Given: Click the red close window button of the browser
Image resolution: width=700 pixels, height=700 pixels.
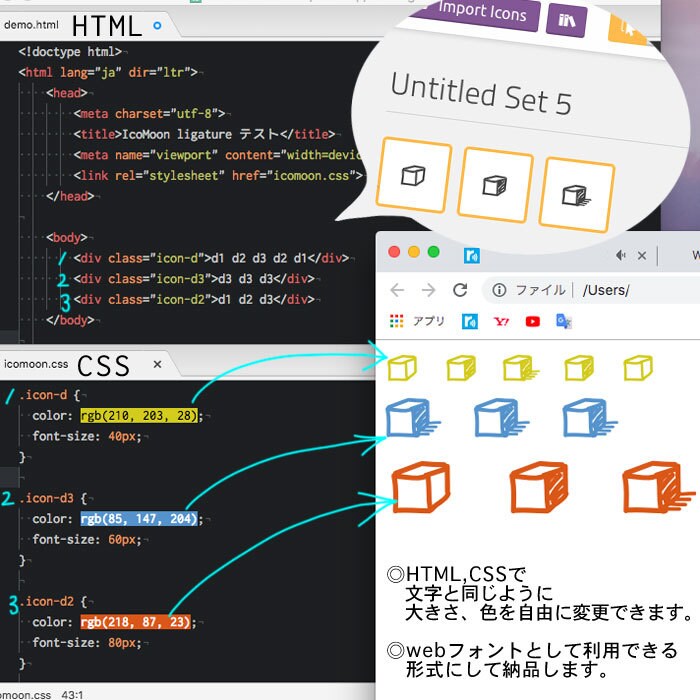Looking at the screenshot, I should coord(394,252).
